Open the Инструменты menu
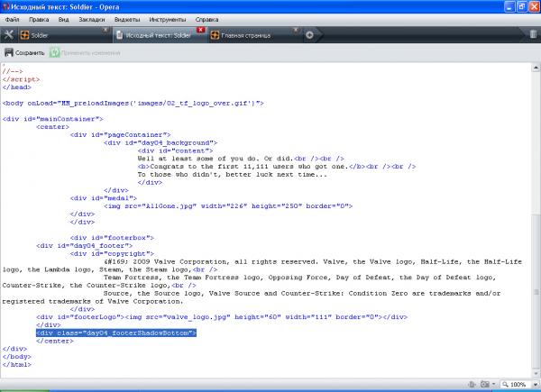The width and height of the screenshot is (541, 392). tap(168, 20)
